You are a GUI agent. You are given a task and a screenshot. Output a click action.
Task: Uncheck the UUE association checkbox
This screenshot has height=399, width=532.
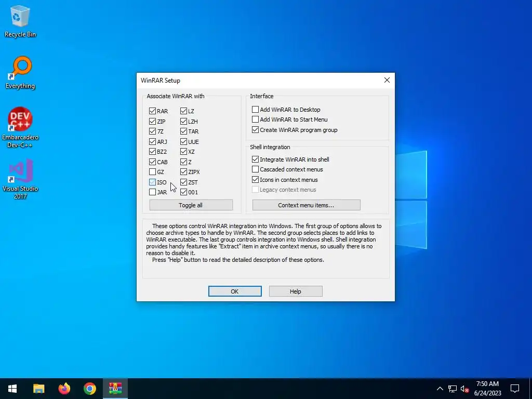183,141
